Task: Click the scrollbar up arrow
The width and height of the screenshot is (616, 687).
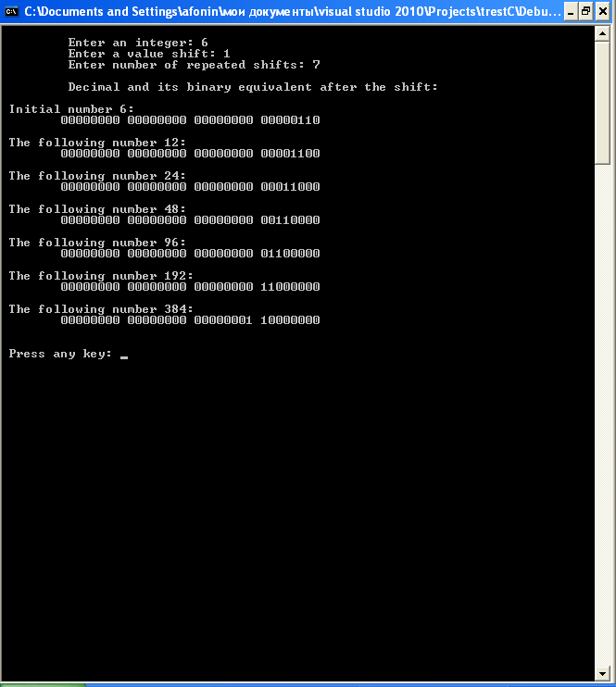Action: coord(602,33)
